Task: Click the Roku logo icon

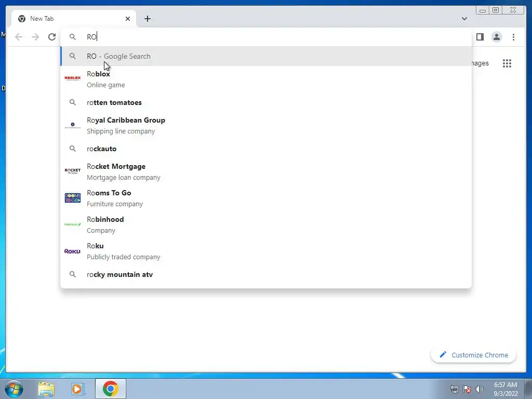Action: tap(72, 251)
